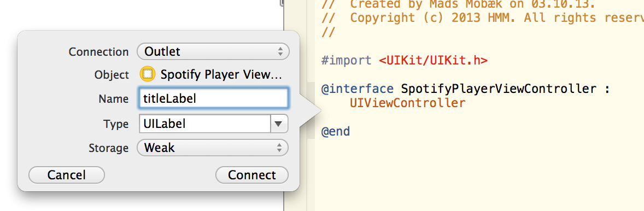Image resolution: width=644 pixels, height=211 pixels.
Task: Click the Storage field label
Action: pyautogui.click(x=108, y=148)
